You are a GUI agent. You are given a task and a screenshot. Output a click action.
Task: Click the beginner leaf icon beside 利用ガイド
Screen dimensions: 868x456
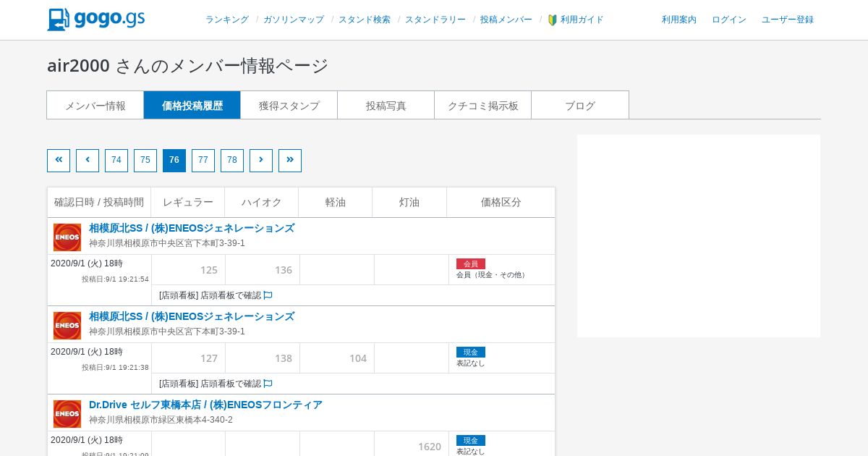click(x=553, y=20)
